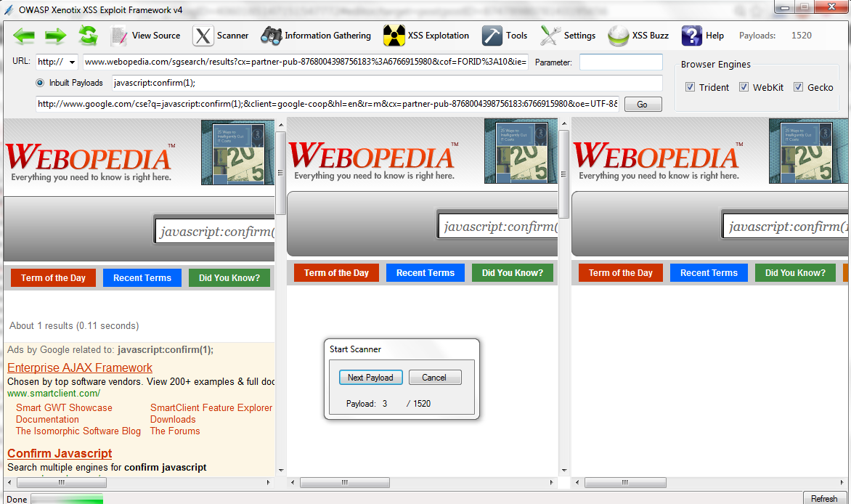Click Next Payload in Start Scanner dialog
Viewport: 851px width, 504px height.
(371, 378)
